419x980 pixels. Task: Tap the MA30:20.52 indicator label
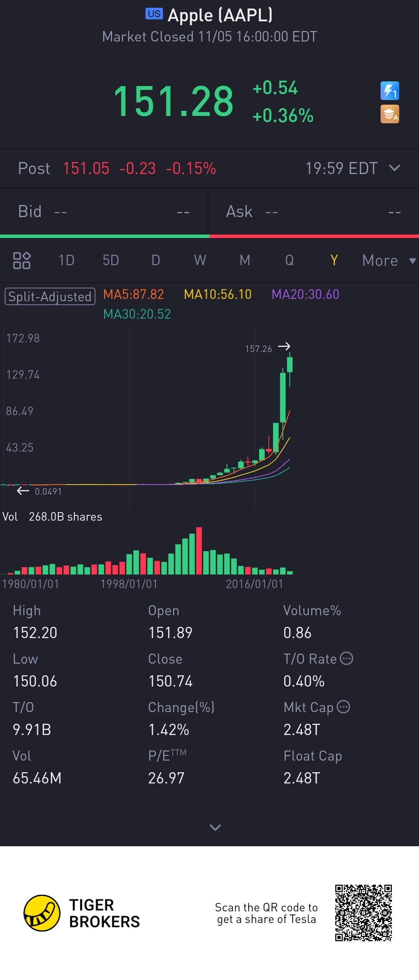pos(137,314)
